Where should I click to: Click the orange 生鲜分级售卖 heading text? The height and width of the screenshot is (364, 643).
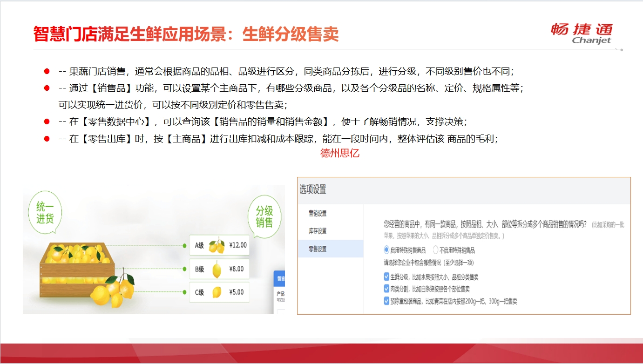click(x=291, y=34)
